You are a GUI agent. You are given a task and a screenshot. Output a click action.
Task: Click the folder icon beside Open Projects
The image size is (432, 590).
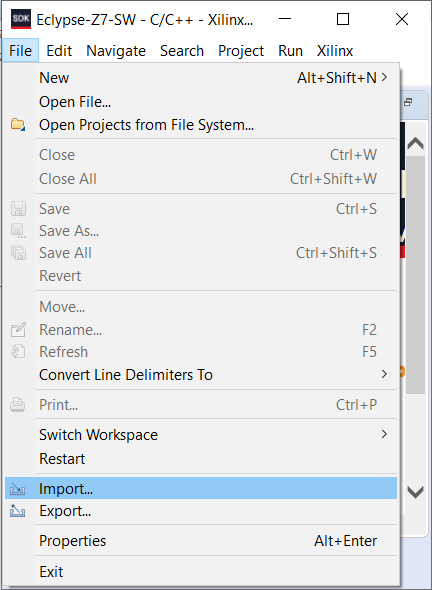pos(18,124)
